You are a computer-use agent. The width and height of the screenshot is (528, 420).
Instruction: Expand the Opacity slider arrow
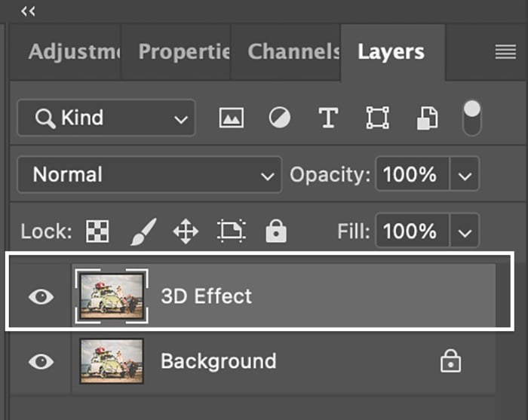[x=465, y=174]
